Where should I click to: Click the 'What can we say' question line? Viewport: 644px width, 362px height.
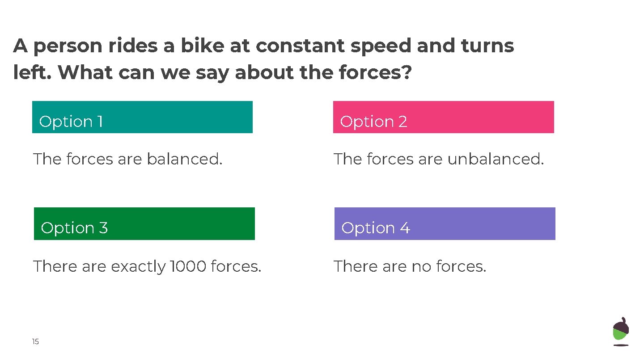[212, 72]
